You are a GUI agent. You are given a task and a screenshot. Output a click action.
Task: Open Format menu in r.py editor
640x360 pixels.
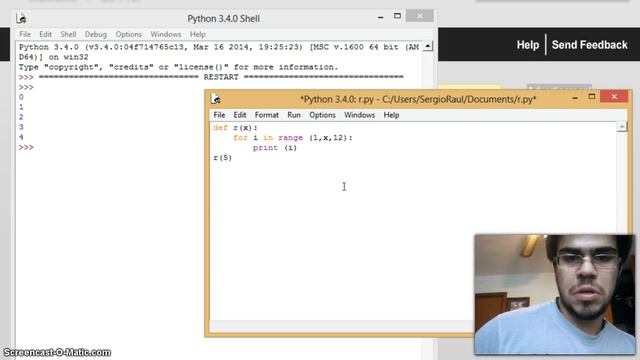(267, 115)
